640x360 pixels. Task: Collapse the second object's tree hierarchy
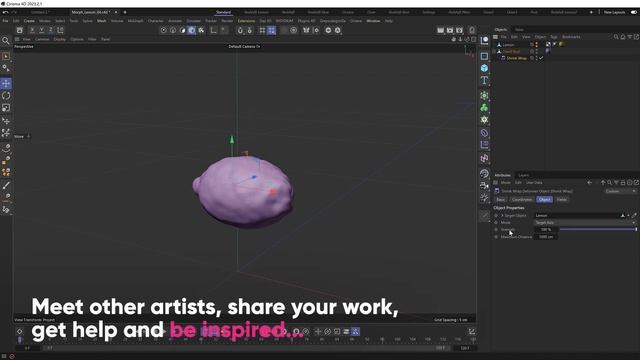coord(494,51)
